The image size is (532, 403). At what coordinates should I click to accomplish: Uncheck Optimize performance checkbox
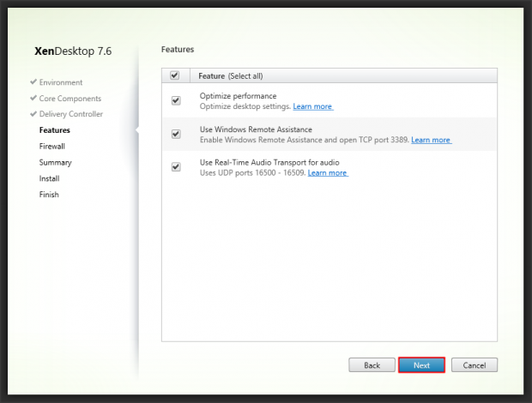[176, 100]
